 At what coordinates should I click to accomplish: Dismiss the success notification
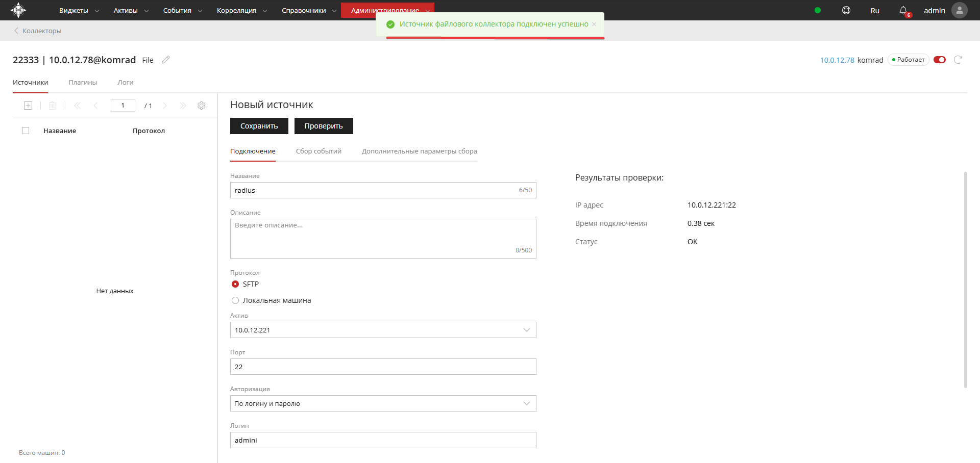594,24
